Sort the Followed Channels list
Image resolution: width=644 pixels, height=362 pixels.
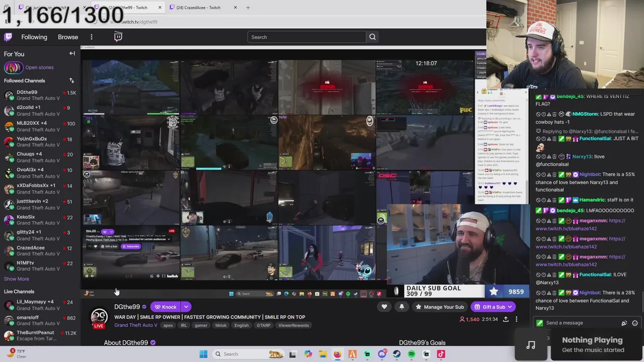pyautogui.click(x=71, y=80)
